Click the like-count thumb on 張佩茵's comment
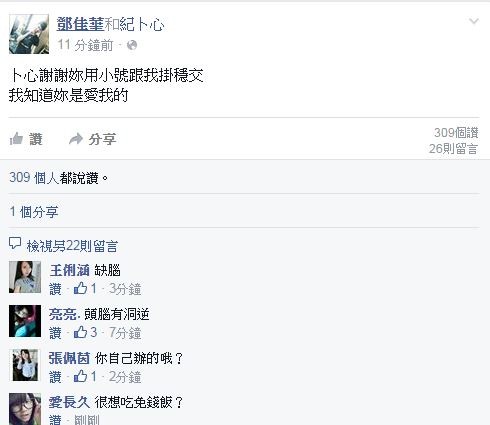 [80, 377]
